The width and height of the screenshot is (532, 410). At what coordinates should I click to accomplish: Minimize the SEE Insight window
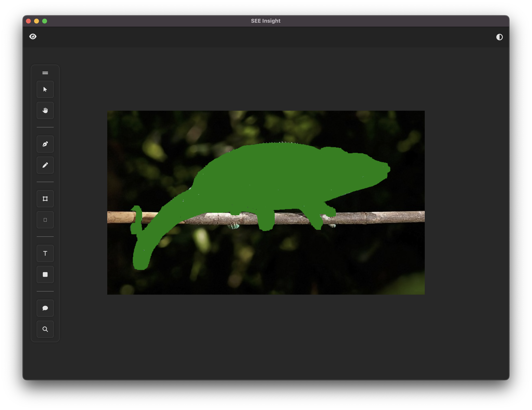point(36,21)
